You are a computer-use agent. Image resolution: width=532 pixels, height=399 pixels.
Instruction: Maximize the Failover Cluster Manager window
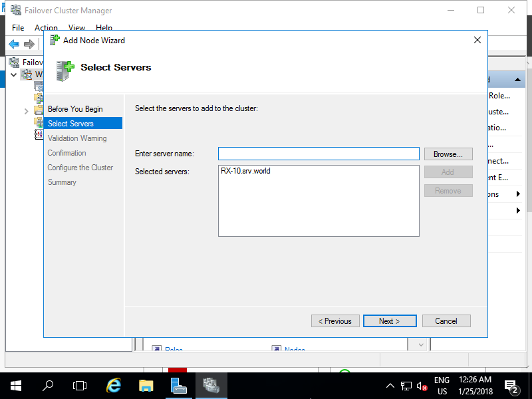click(481, 10)
